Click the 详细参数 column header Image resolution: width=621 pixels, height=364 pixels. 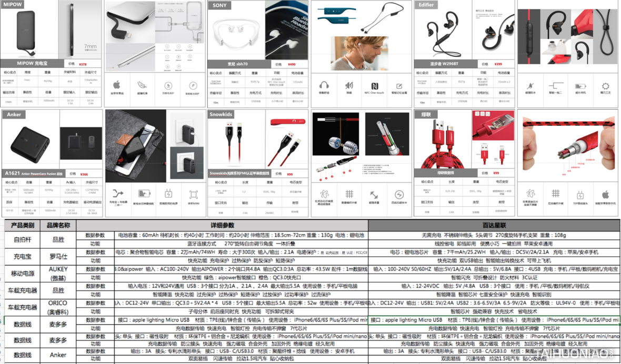222,226
